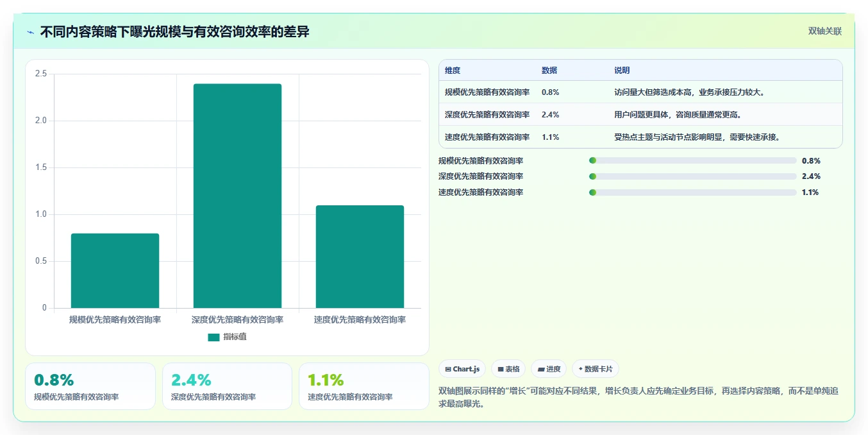Open the 1.1% data card
The image size is (868, 435).
[x=364, y=386]
